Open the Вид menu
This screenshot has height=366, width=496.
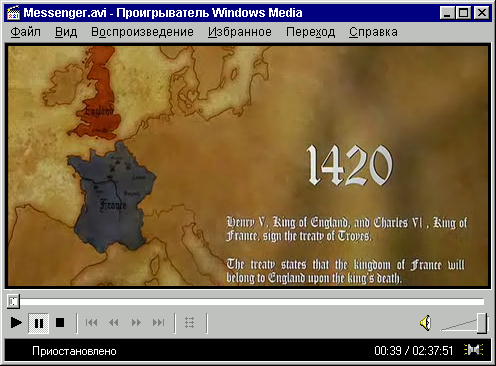coord(66,32)
